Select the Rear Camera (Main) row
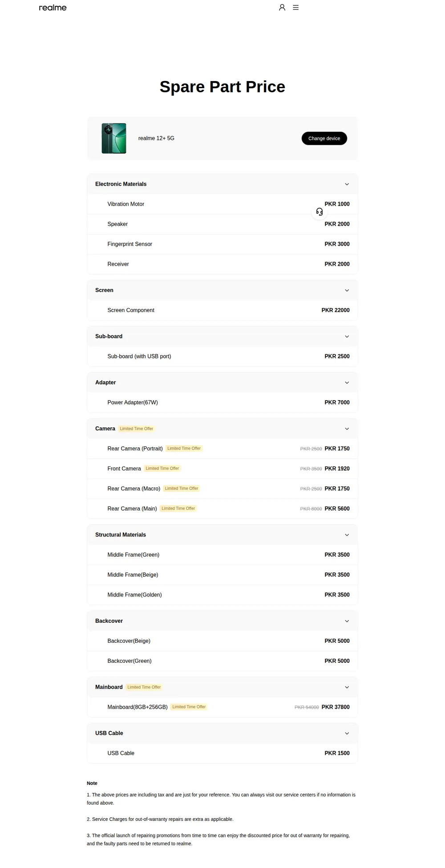 pyautogui.click(x=222, y=508)
